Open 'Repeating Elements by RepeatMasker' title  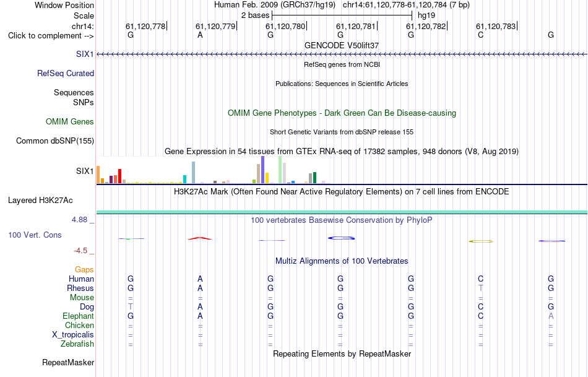point(342,353)
